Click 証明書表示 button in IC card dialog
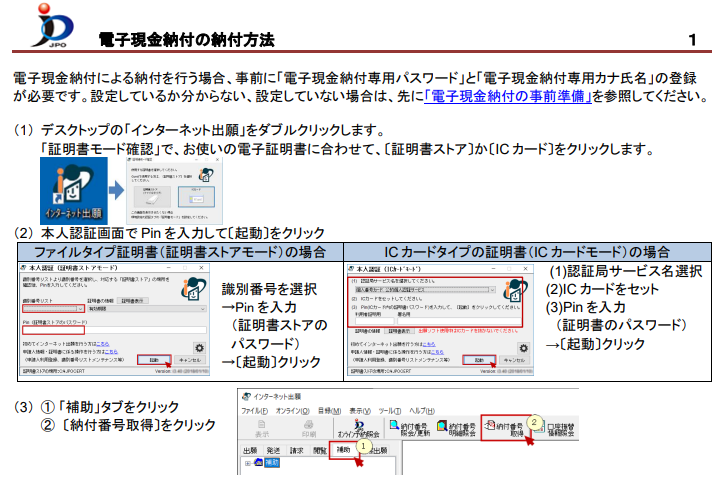This screenshot has width=727, height=477. click(399, 331)
